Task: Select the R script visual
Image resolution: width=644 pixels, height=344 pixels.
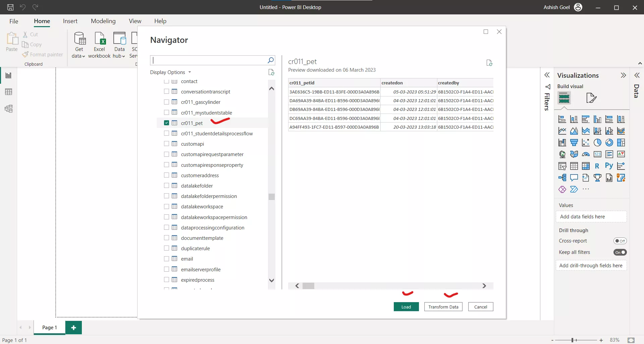Action: point(597,166)
